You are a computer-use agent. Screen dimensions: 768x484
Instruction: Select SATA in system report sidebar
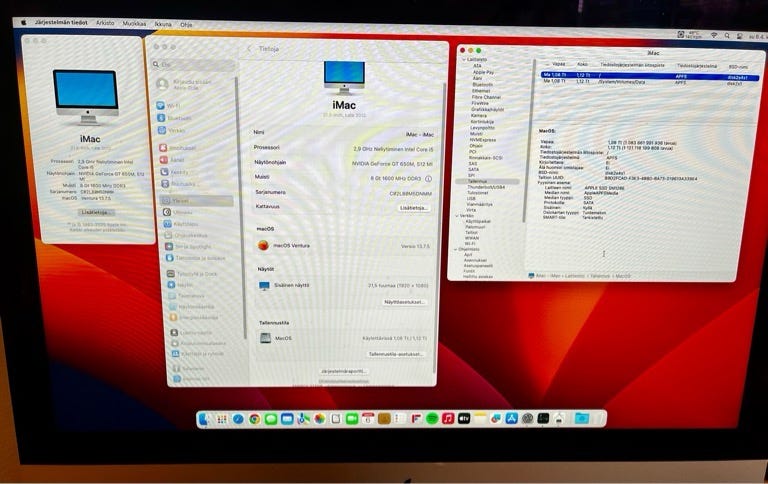tap(473, 169)
